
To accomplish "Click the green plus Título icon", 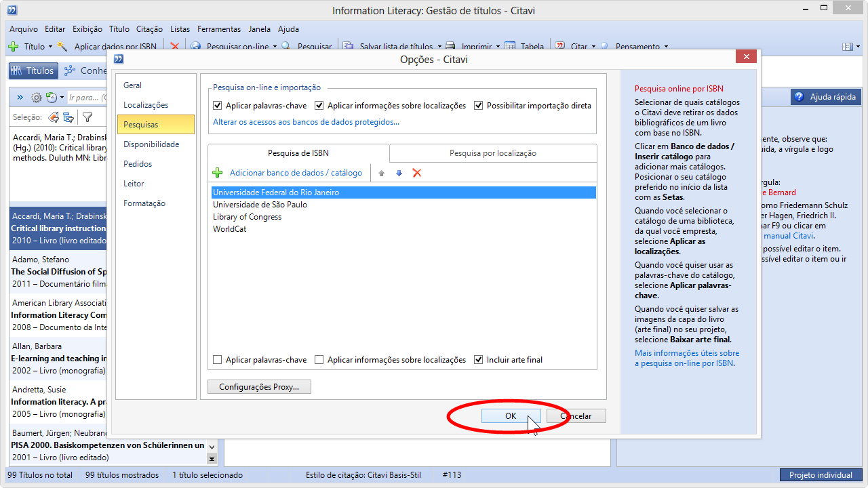I will (x=13, y=47).
